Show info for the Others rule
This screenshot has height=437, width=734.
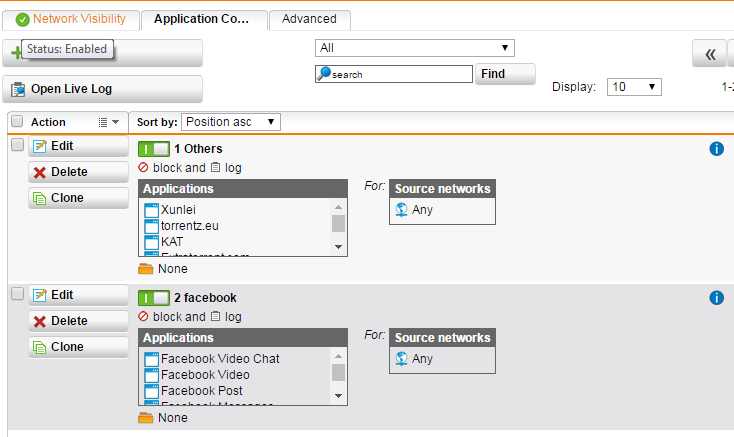pyautogui.click(x=717, y=149)
